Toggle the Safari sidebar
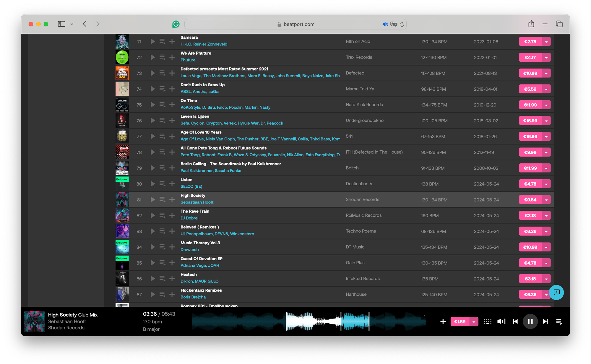The image size is (591, 364). click(x=61, y=24)
